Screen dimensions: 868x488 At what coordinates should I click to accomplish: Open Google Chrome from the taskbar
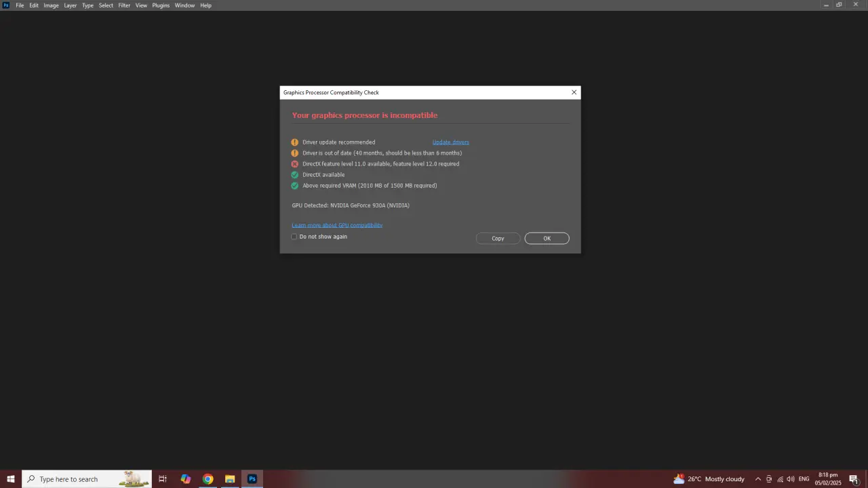click(x=208, y=479)
